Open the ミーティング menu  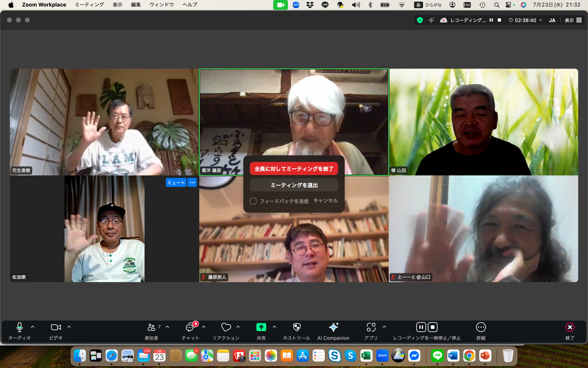click(89, 5)
